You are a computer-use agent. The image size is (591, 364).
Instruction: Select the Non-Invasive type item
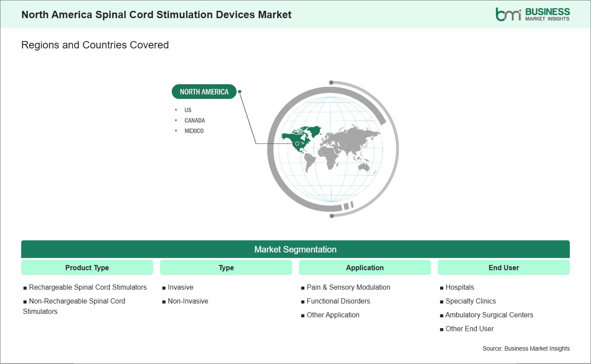[x=185, y=301]
